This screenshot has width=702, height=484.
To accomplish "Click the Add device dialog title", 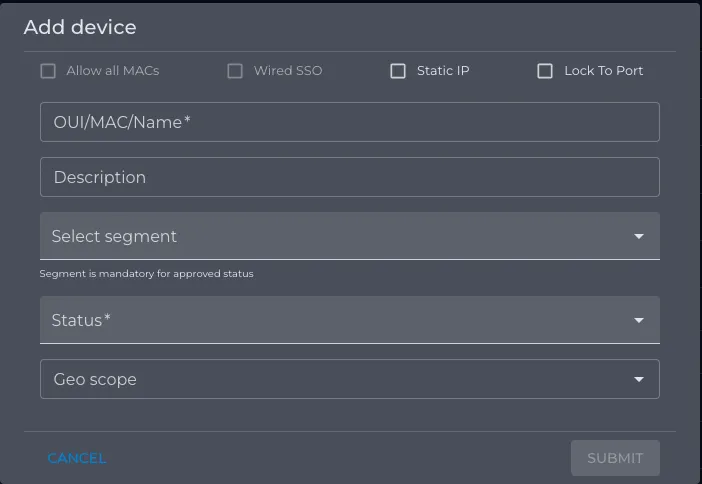I will [80, 27].
